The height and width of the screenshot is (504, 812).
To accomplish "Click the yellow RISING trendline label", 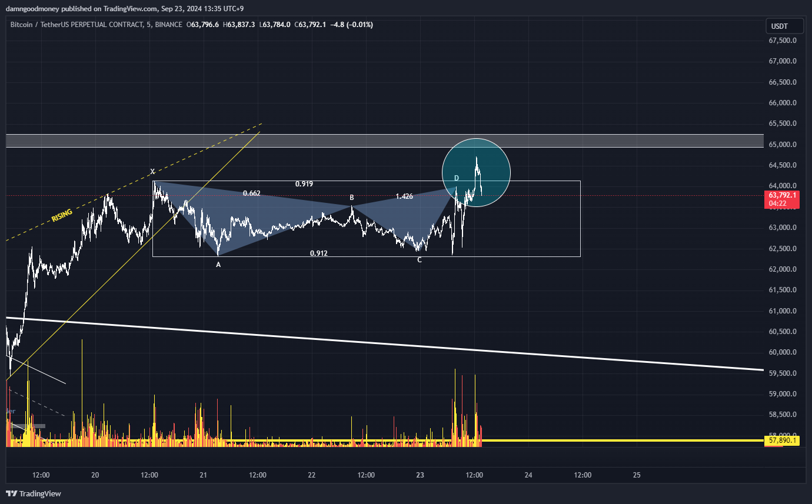I will click(62, 215).
